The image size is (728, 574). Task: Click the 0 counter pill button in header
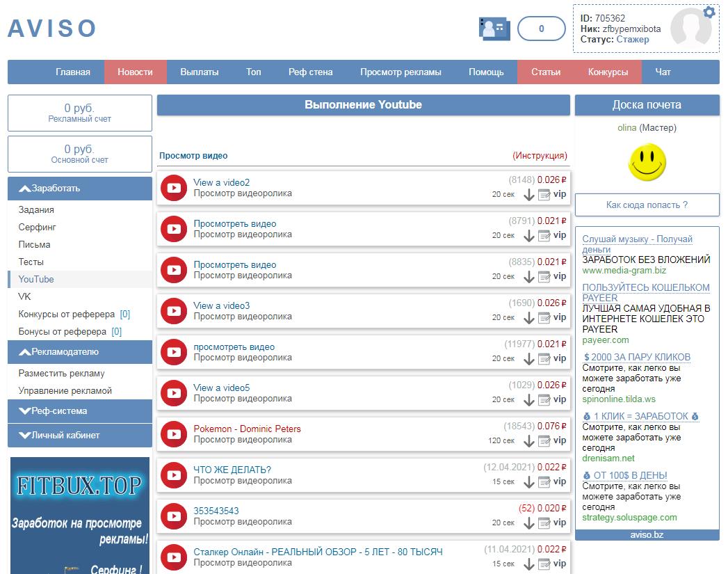pyautogui.click(x=542, y=29)
